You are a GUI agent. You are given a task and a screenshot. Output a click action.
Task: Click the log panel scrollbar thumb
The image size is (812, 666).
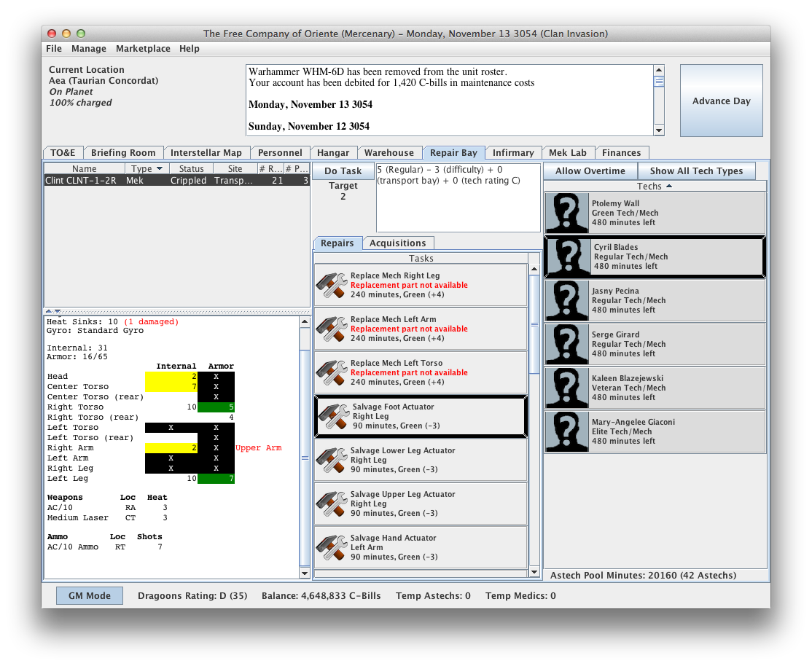[659, 82]
